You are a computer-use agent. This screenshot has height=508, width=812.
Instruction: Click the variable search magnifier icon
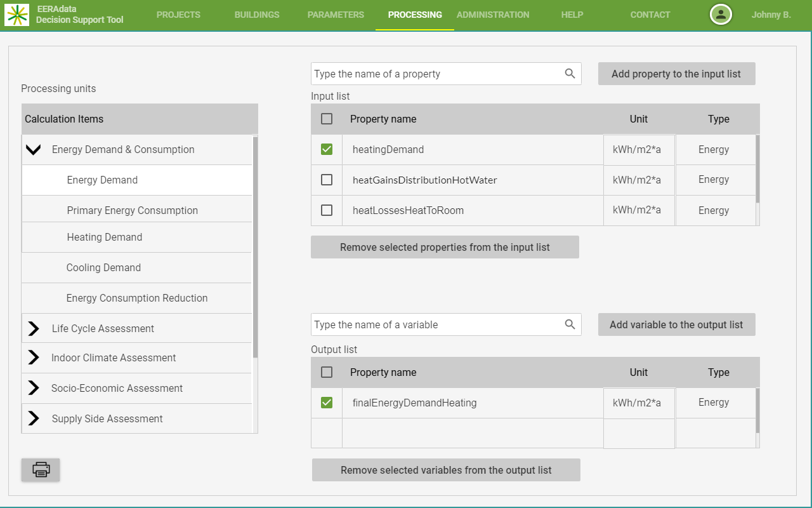tap(570, 324)
